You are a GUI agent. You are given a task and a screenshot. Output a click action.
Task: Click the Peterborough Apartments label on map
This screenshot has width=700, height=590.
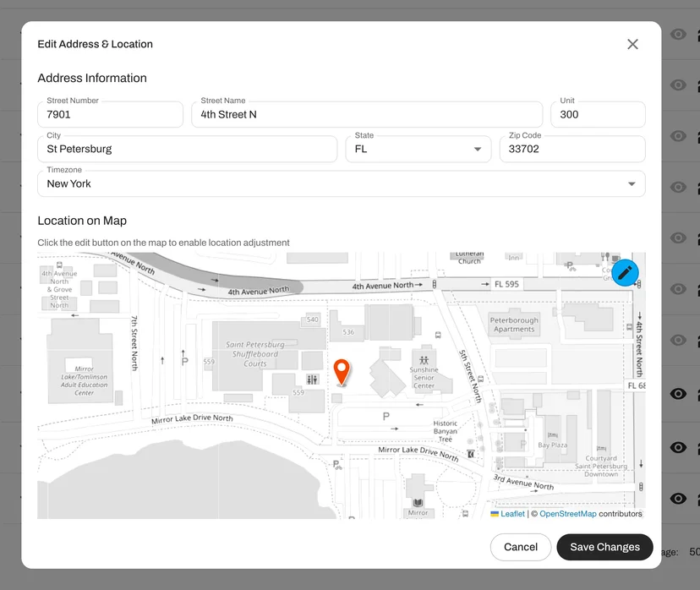[x=514, y=325]
